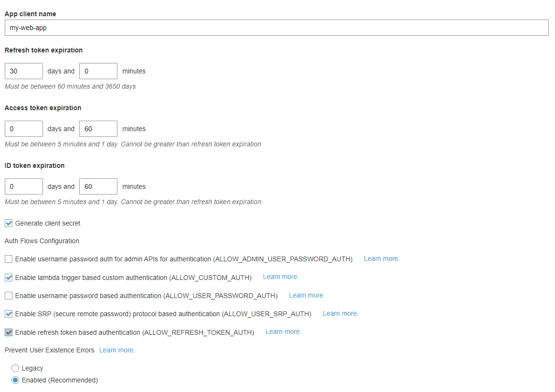Uncheck ALLOW_USER_SRP_AUTH checkbox

(x=9, y=314)
